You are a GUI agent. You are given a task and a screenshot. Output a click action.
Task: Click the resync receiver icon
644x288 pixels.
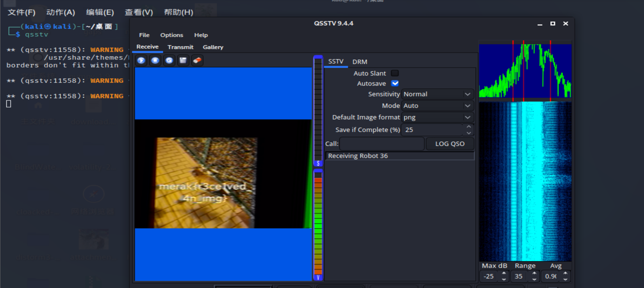[169, 61]
